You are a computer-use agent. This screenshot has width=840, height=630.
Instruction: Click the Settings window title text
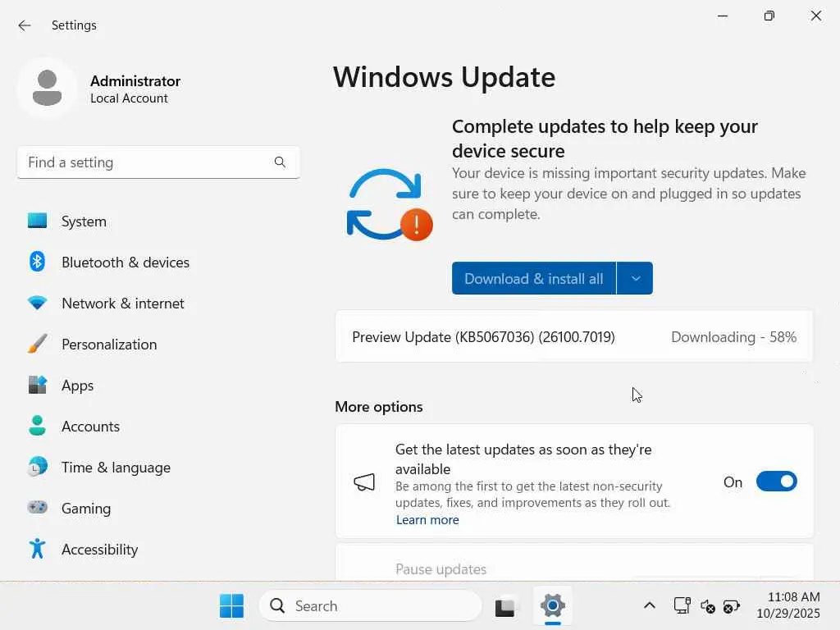click(74, 25)
